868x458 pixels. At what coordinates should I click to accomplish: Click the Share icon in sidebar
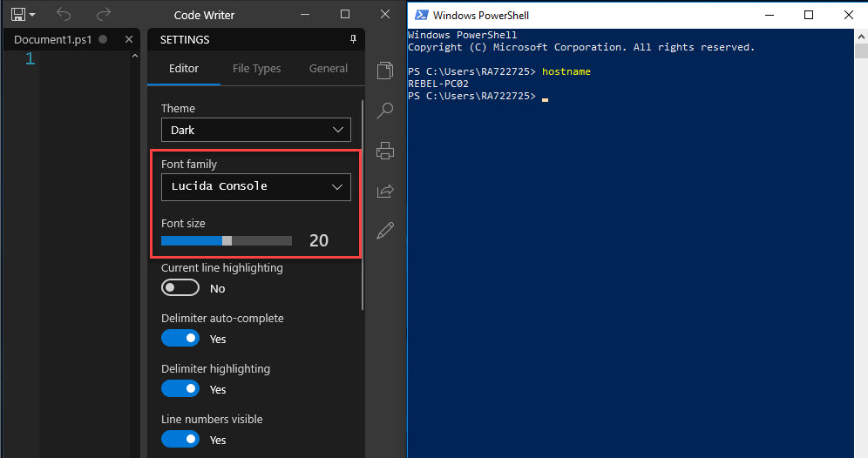[x=385, y=191]
